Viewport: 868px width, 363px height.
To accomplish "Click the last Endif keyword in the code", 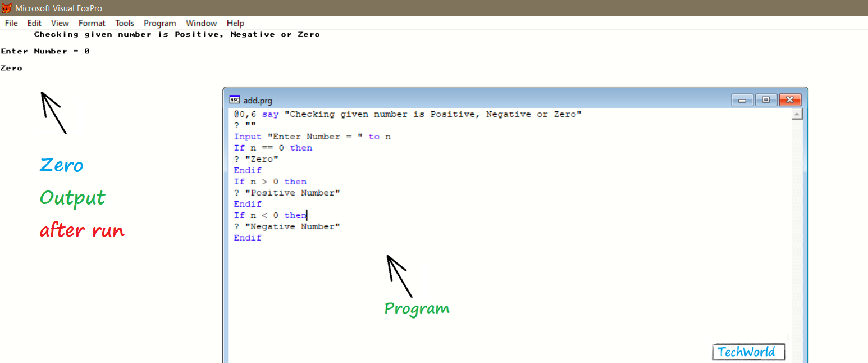I will pos(247,237).
